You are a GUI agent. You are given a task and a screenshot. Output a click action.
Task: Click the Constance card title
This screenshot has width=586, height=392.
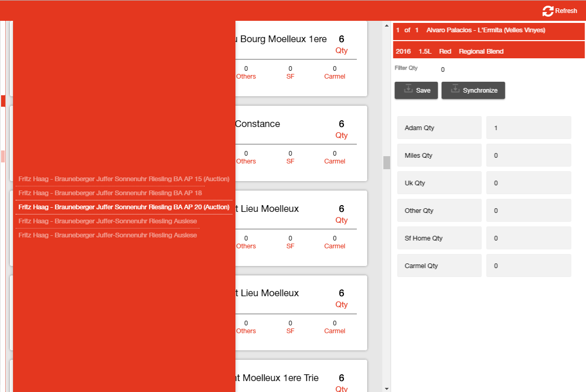[x=257, y=124]
